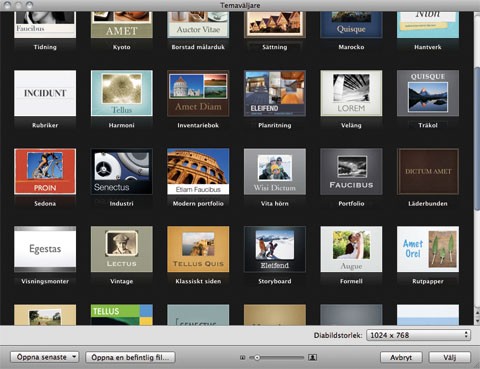Click the Temaväljare window title
480x369 pixels.
[x=240, y=5]
